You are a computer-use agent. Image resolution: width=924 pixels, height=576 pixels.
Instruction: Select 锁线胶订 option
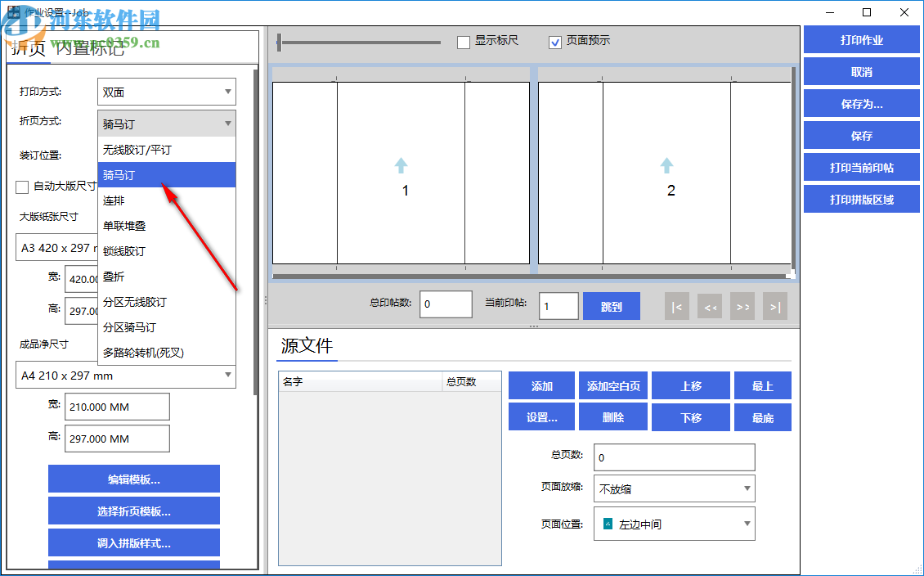[167, 251]
